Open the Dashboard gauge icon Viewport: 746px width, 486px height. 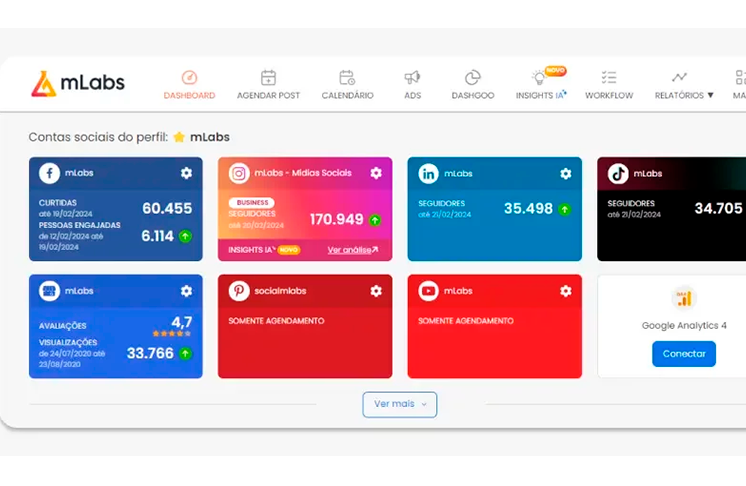coord(189,78)
